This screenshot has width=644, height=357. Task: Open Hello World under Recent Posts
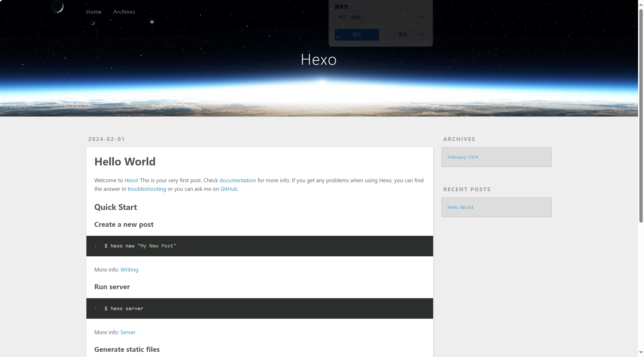(x=460, y=207)
